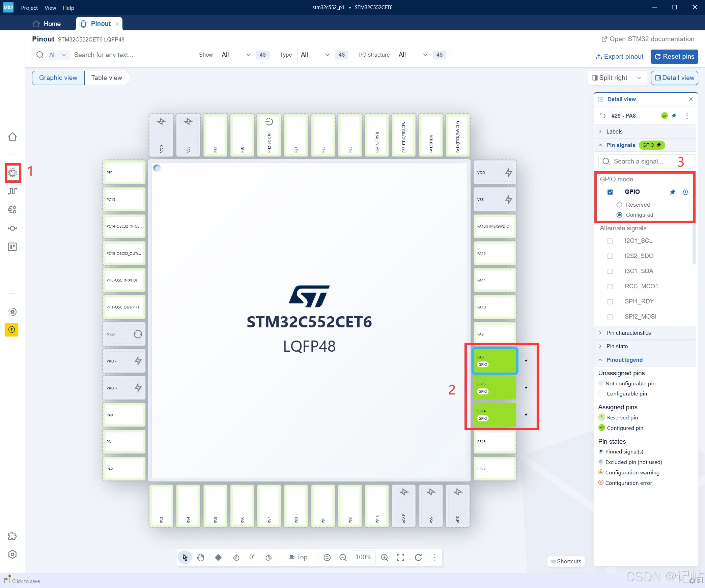The height and width of the screenshot is (588, 705).
Task: Open the clock configuration sidebar icon
Action: click(x=12, y=191)
